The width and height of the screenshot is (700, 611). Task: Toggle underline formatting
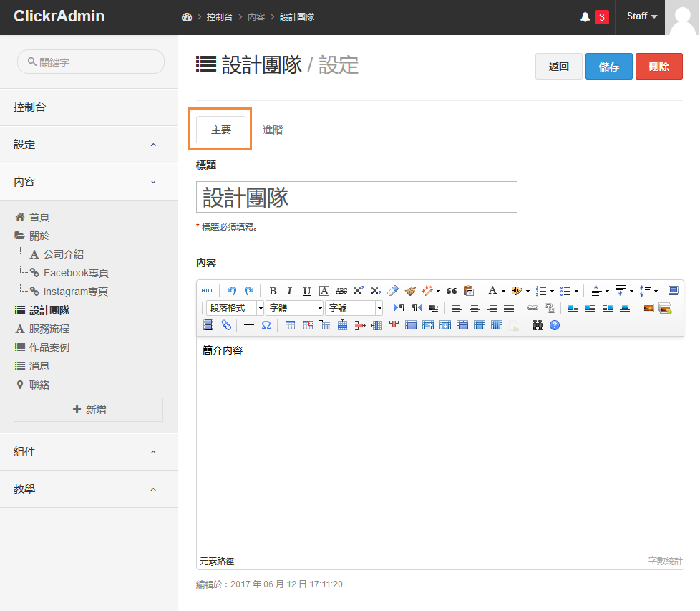click(x=306, y=292)
